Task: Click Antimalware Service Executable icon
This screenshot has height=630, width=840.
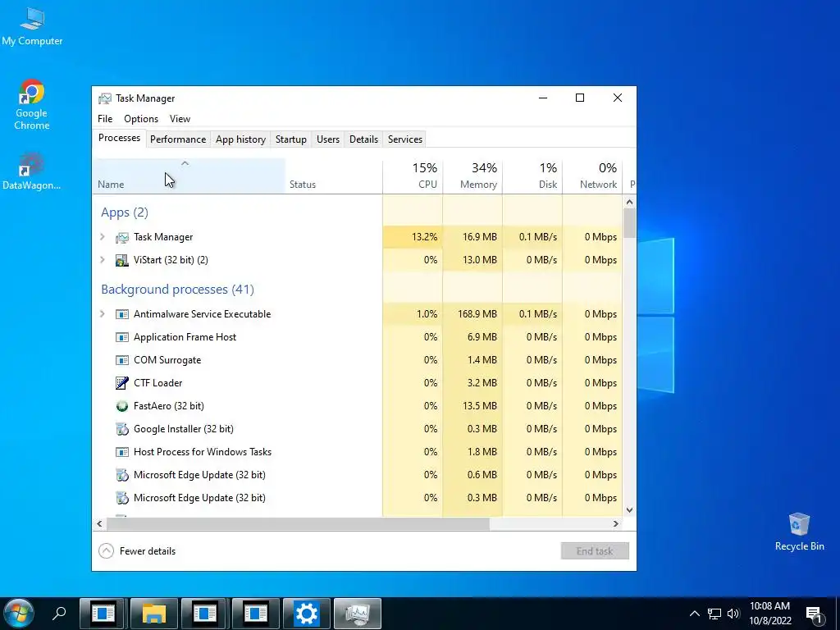Action: tap(122, 314)
